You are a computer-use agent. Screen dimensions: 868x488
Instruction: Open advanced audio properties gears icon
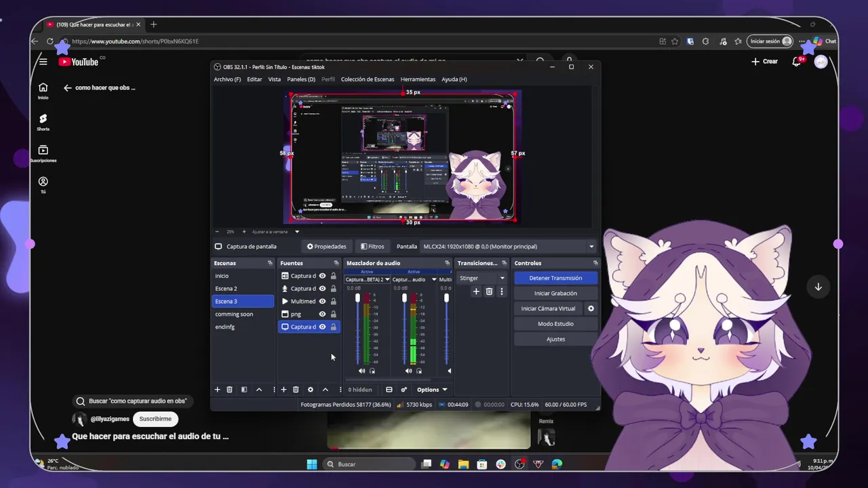click(404, 390)
